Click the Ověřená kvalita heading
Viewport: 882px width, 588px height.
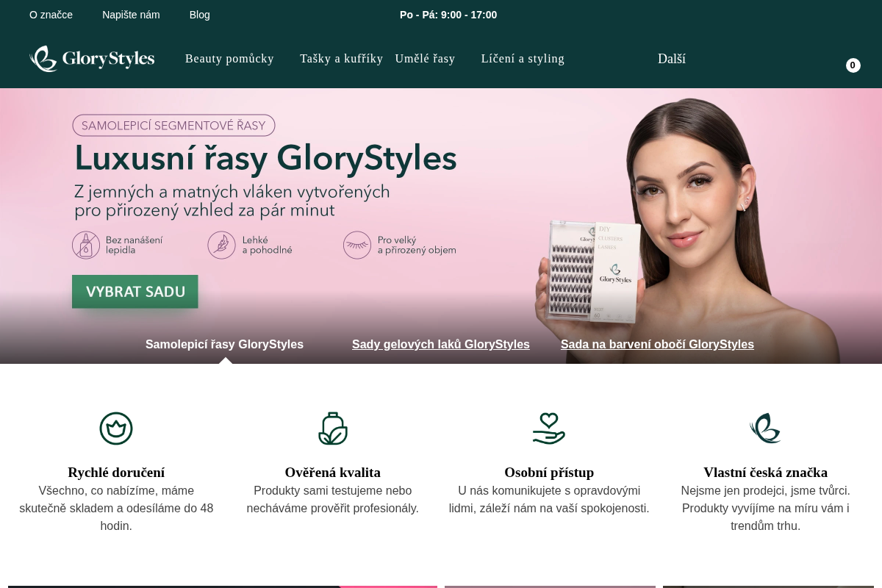click(333, 473)
